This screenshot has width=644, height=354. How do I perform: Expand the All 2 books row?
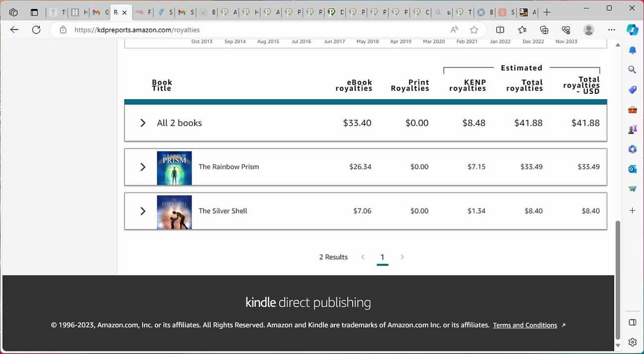143,123
